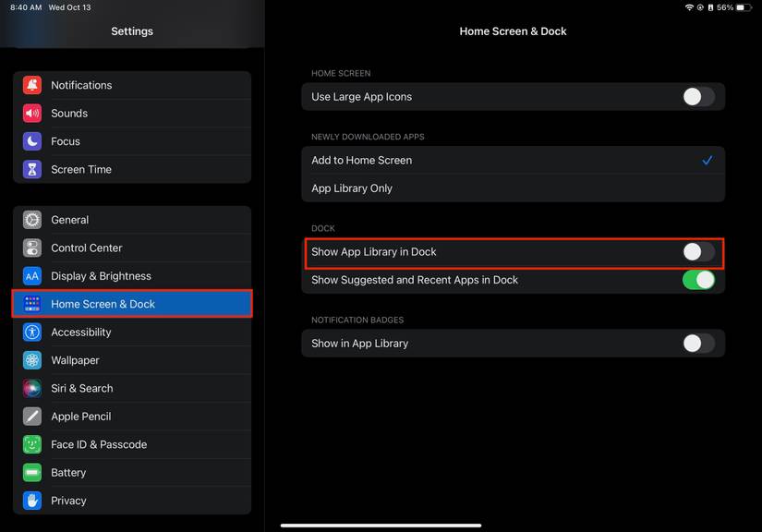This screenshot has height=532, width=762.
Task: Tap the green Battery icon
Action: 32,472
